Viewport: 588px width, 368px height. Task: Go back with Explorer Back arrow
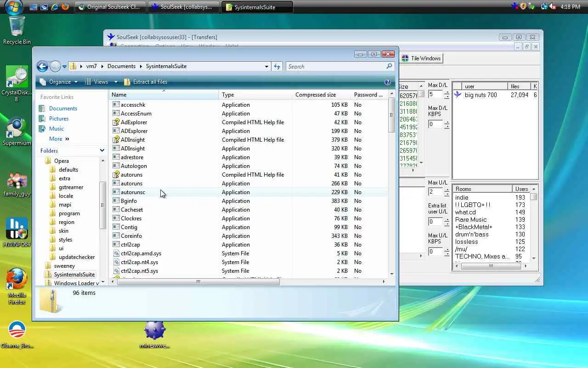pos(42,66)
